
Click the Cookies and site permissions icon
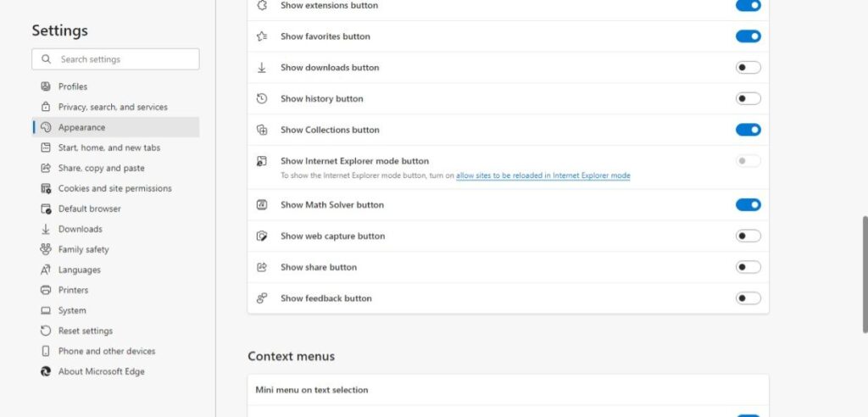[x=46, y=188]
